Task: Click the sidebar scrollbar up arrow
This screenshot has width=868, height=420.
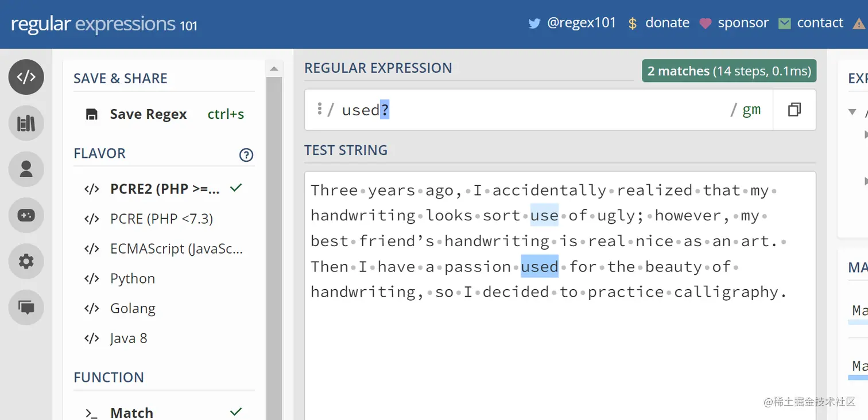Action: 274,69
